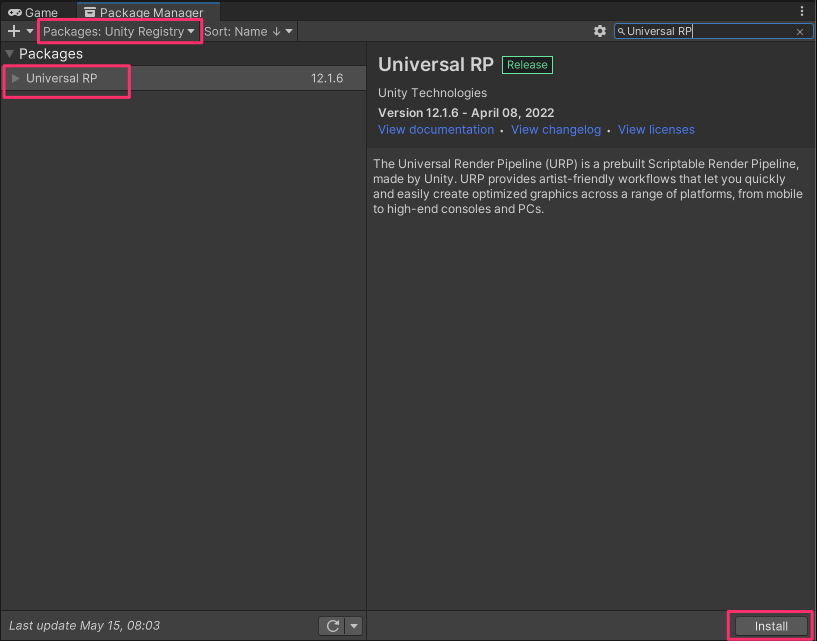Image resolution: width=817 pixels, height=641 pixels.
Task: Open View changelog link
Action: tap(556, 129)
